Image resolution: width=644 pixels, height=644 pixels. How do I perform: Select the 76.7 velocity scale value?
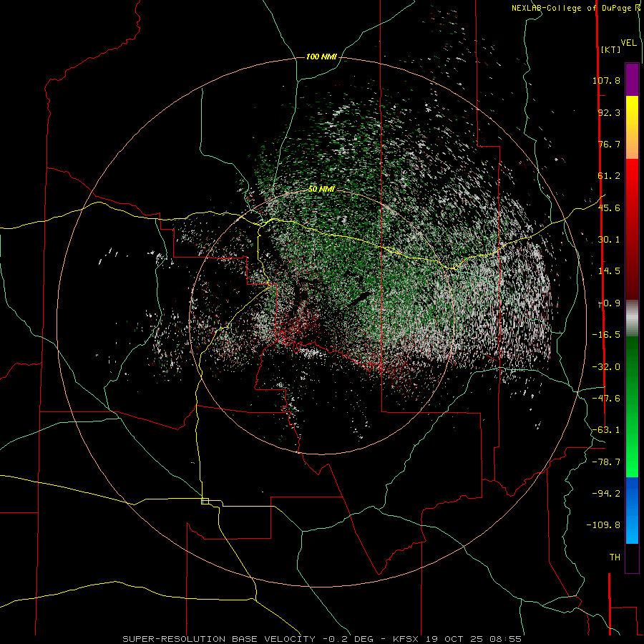[609, 144]
